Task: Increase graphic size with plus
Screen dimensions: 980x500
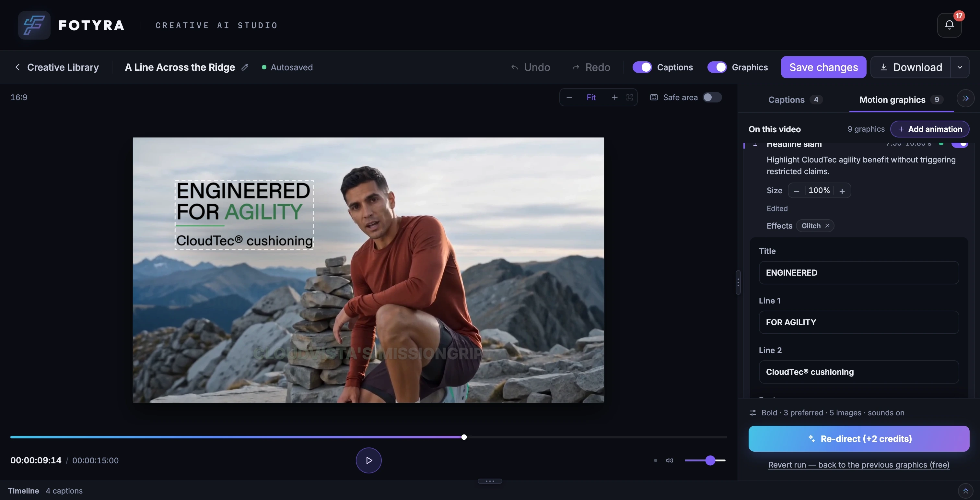Action: [x=842, y=191]
